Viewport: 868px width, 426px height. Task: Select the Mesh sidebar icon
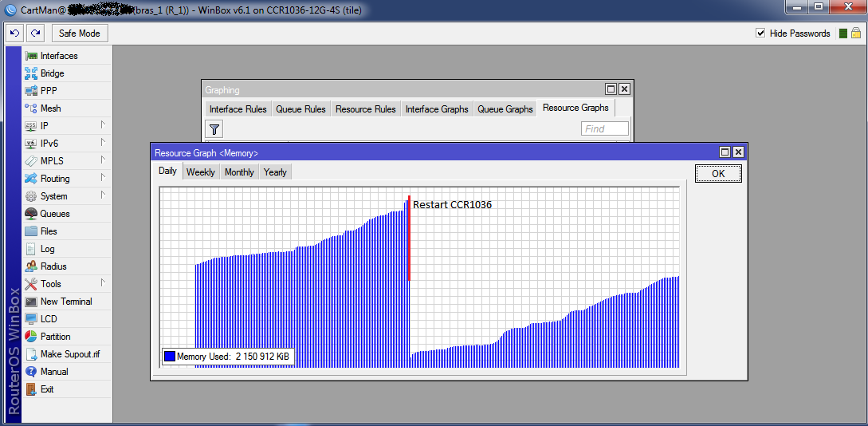31,108
